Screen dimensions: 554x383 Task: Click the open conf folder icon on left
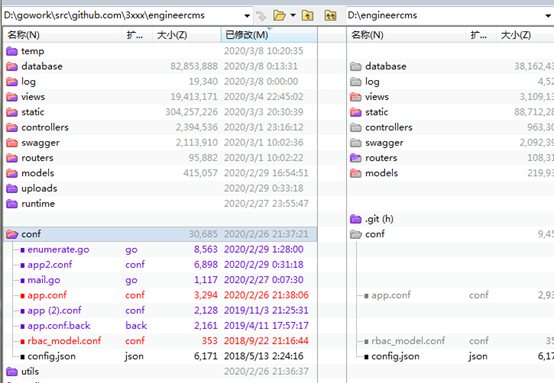coord(12,234)
